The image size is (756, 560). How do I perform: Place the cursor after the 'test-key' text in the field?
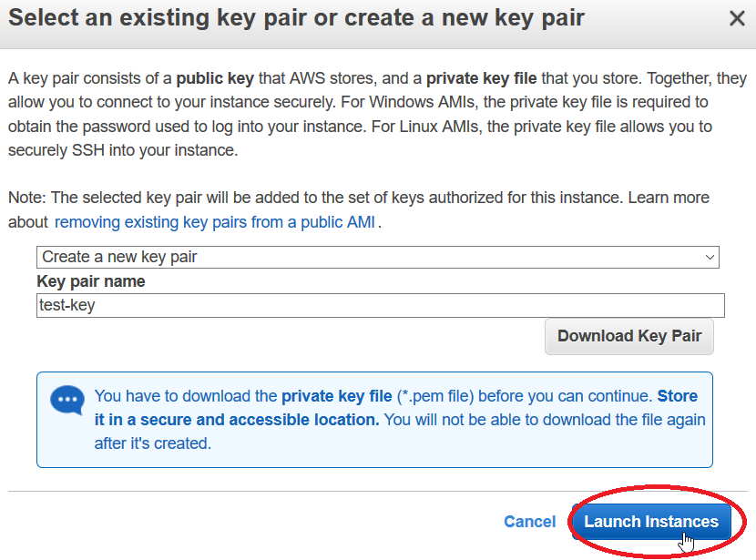coord(97,306)
